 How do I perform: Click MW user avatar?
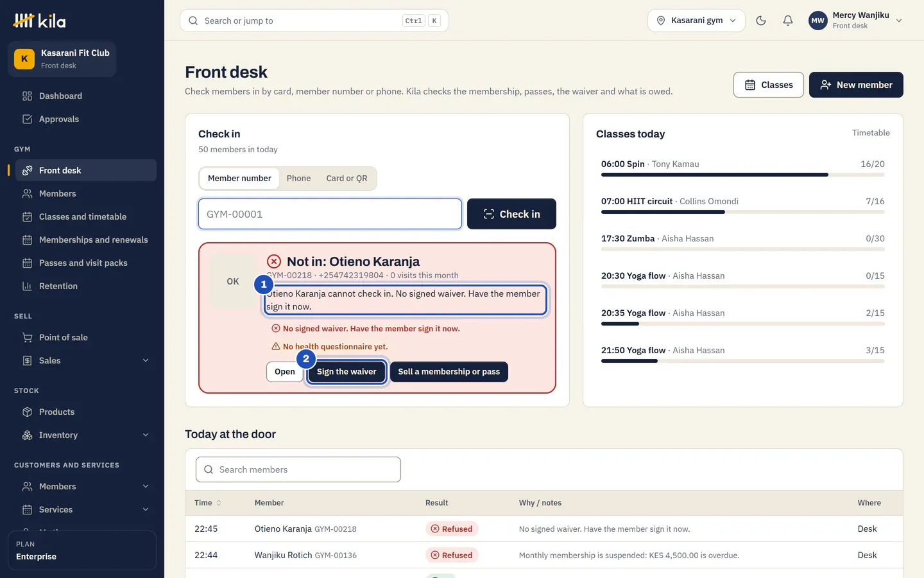817,21
